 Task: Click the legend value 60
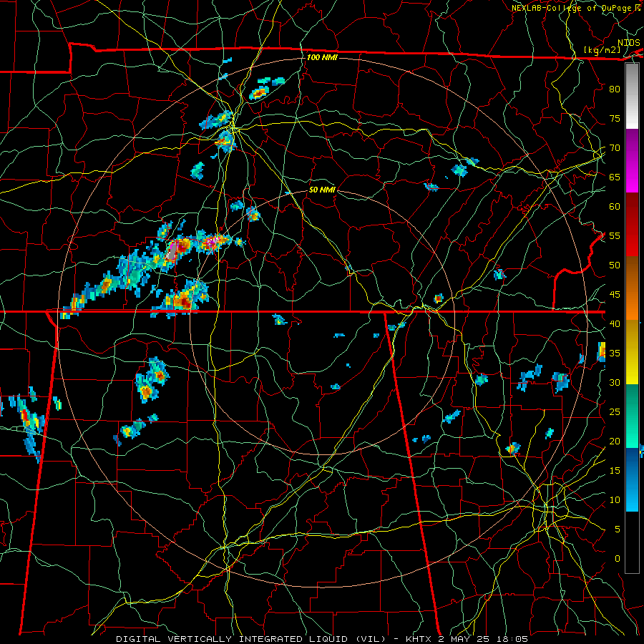click(x=615, y=207)
